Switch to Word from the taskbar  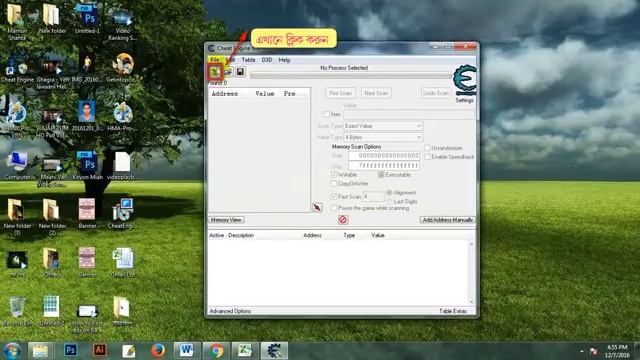187,350
